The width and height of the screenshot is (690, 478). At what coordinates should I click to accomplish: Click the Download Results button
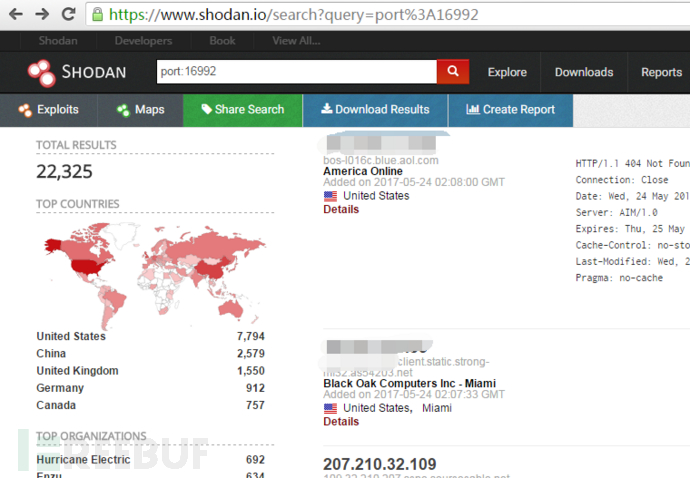tap(375, 110)
